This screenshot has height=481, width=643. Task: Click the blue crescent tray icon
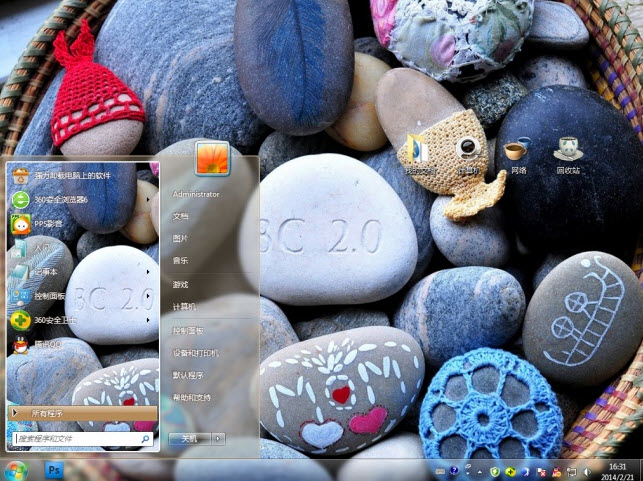pos(525,472)
